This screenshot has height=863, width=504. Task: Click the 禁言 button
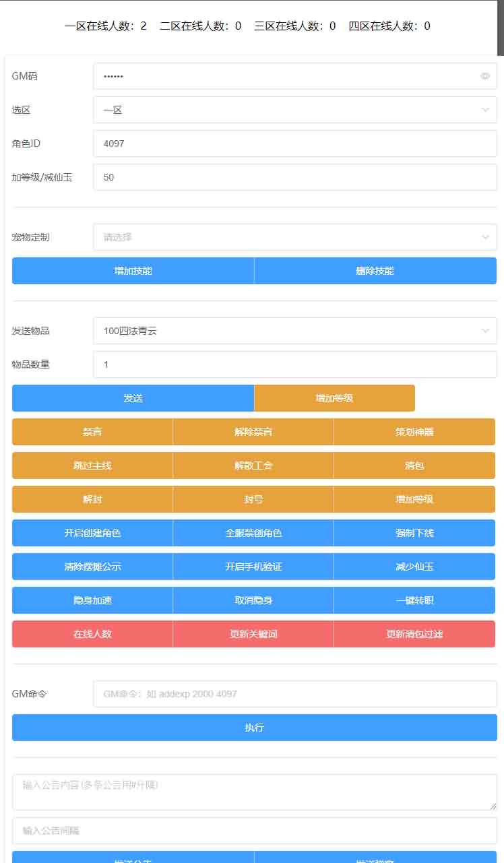(x=92, y=432)
